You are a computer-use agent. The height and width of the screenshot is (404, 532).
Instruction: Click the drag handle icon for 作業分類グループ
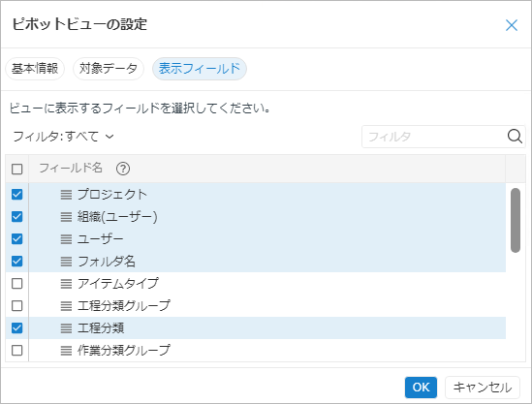(66, 351)
